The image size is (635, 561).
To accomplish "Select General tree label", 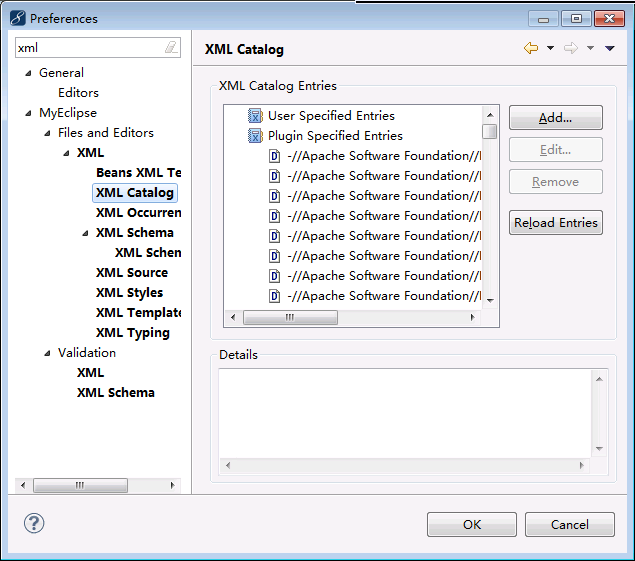I will click(61, 73).
